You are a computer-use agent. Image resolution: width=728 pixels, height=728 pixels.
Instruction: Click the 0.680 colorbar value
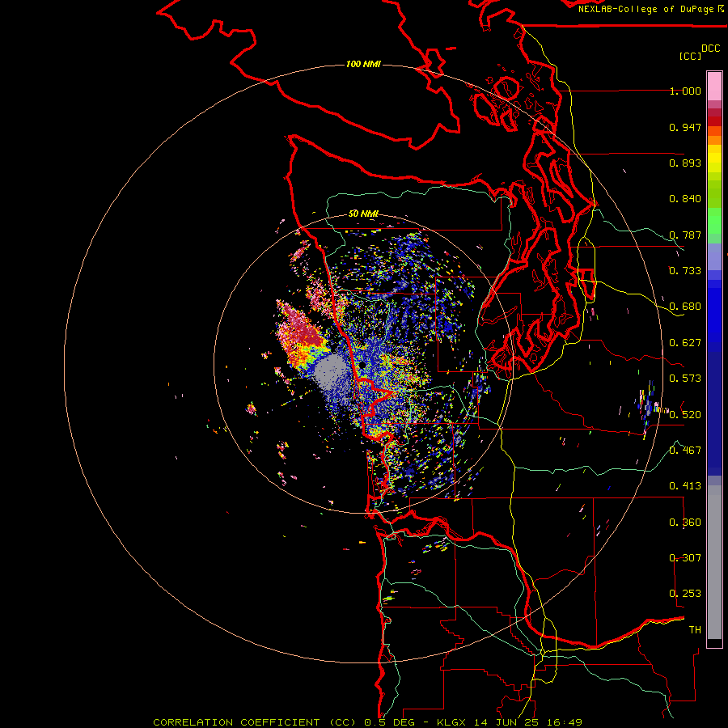685,307
